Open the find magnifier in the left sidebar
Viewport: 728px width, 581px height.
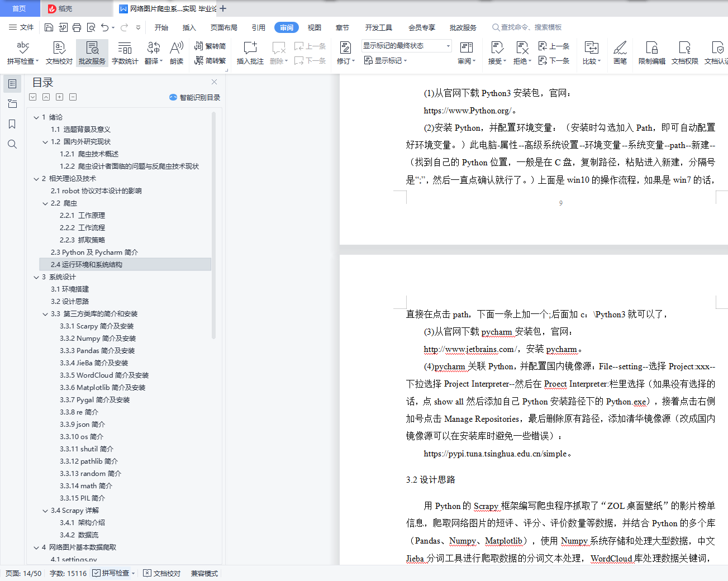[12, 144]
